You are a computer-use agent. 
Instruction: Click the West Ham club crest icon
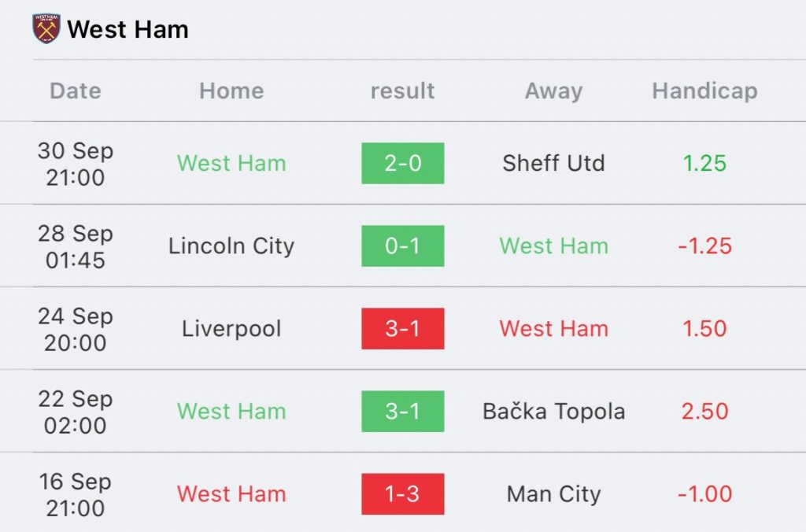pyautogui.click(x=46, y=29)
